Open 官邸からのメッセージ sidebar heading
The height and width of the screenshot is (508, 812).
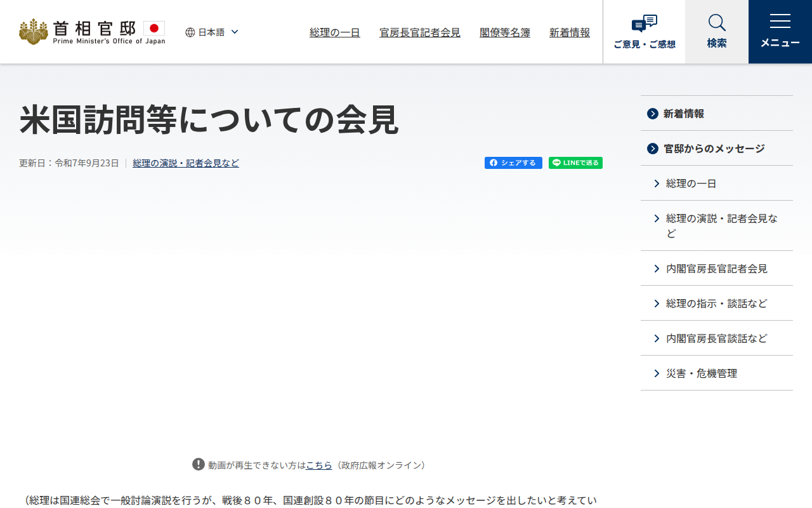point(714,149)
